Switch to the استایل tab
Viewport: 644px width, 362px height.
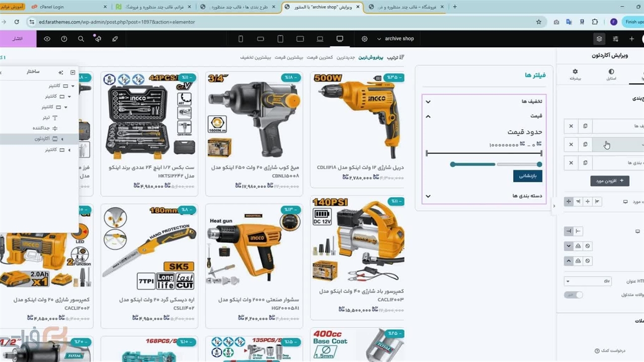coord(611,75)
